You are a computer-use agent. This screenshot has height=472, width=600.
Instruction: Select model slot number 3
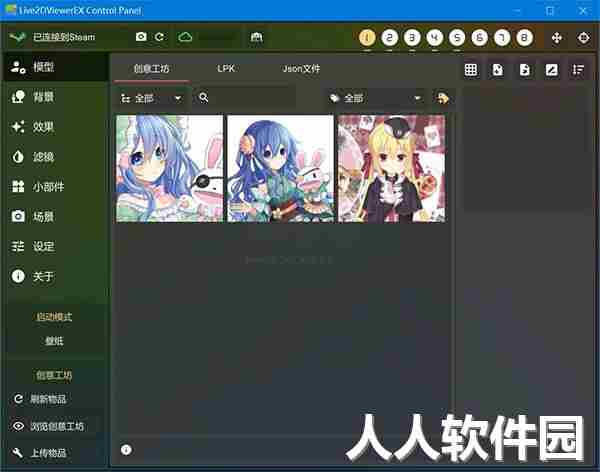412,38
